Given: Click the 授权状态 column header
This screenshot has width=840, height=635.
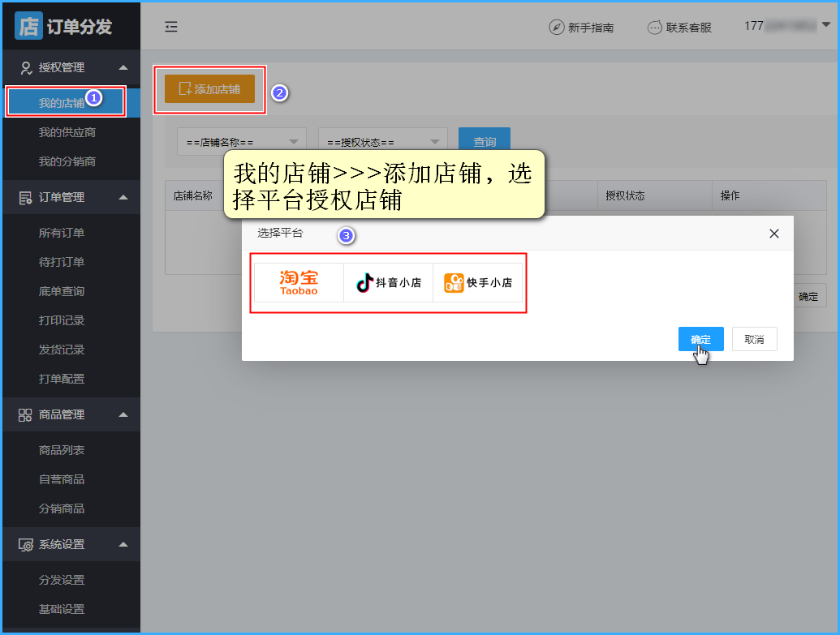Looking at the screenshot, I should tap(625, 196).
